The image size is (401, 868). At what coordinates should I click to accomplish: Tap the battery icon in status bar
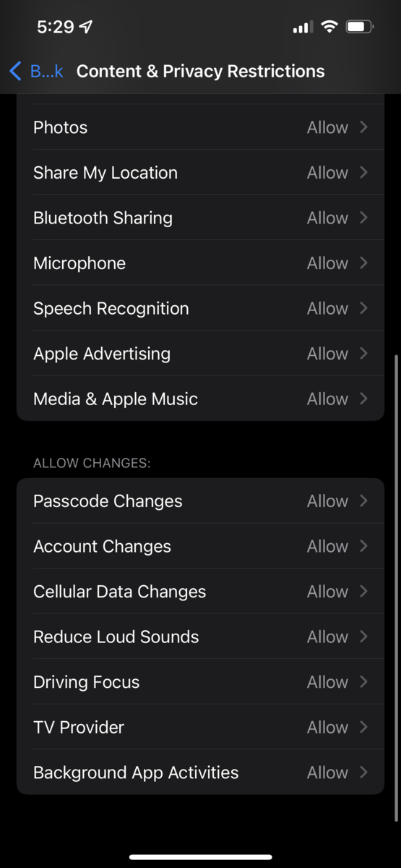click(359, 27)
